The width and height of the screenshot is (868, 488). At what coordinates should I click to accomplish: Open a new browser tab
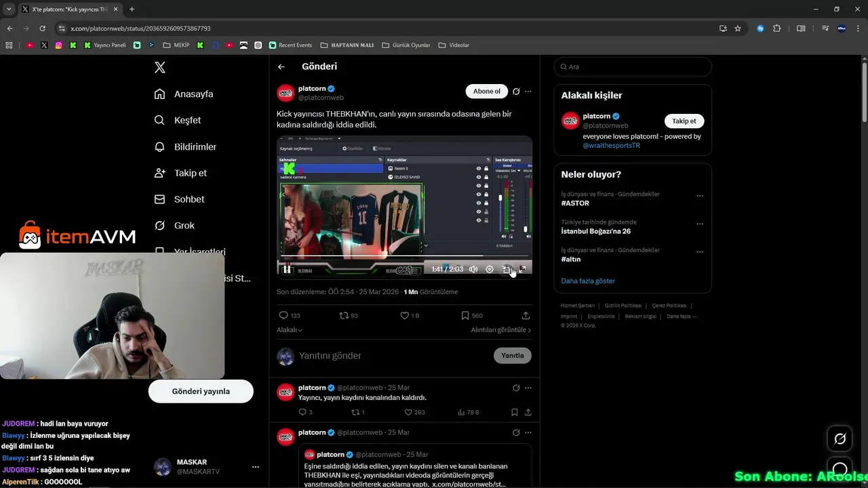tap(132, 9)
